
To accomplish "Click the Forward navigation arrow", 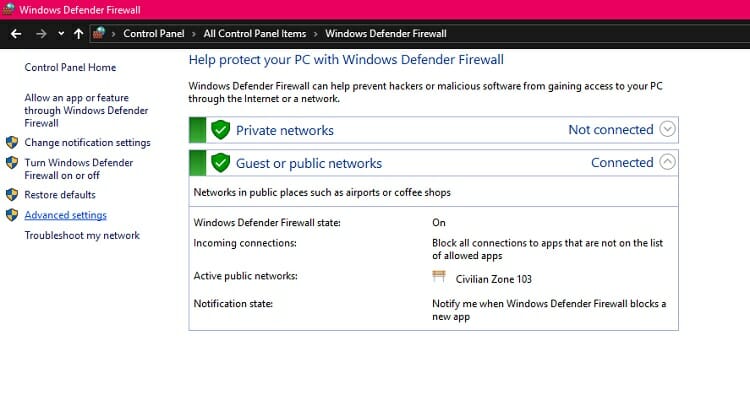I will click(41, 34).
